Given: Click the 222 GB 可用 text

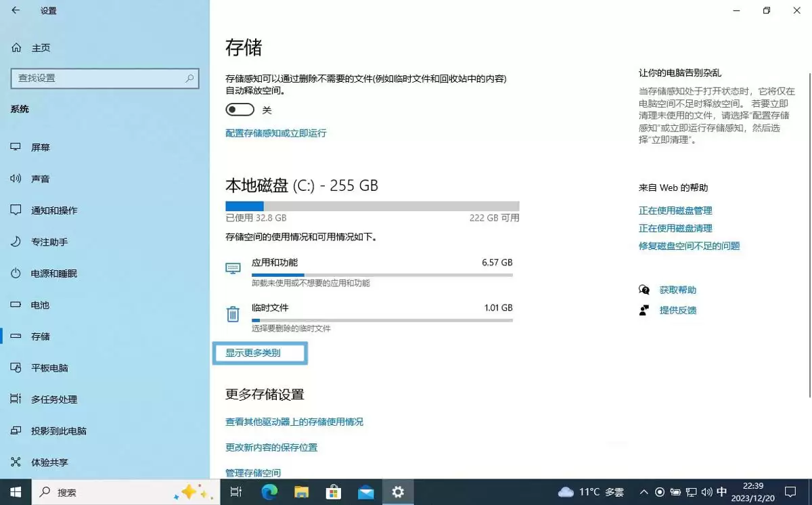Looking at the screenshot, I should pyautogui.click(x=495, y=218).
